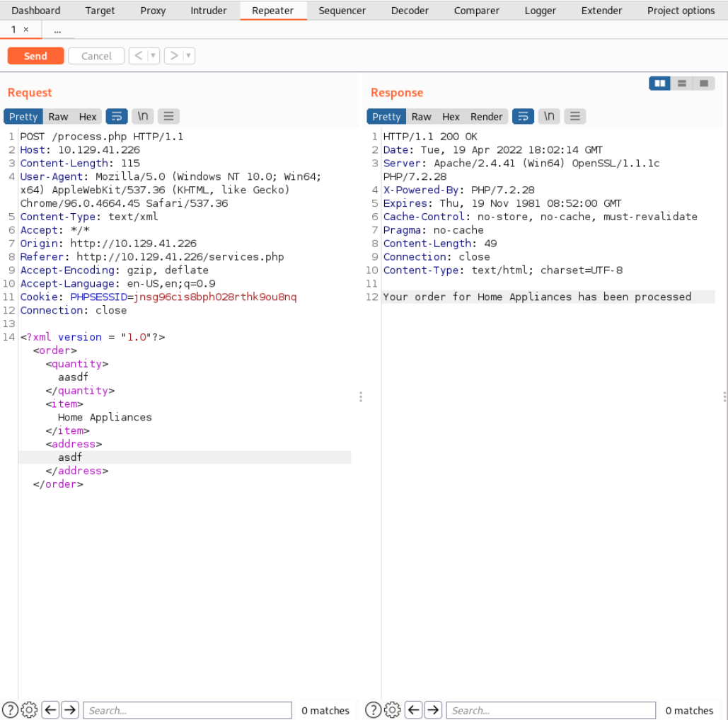Click 'Home Appliances' item value in request
Viewport: 728px width, 720px height.
coord(105,417)
